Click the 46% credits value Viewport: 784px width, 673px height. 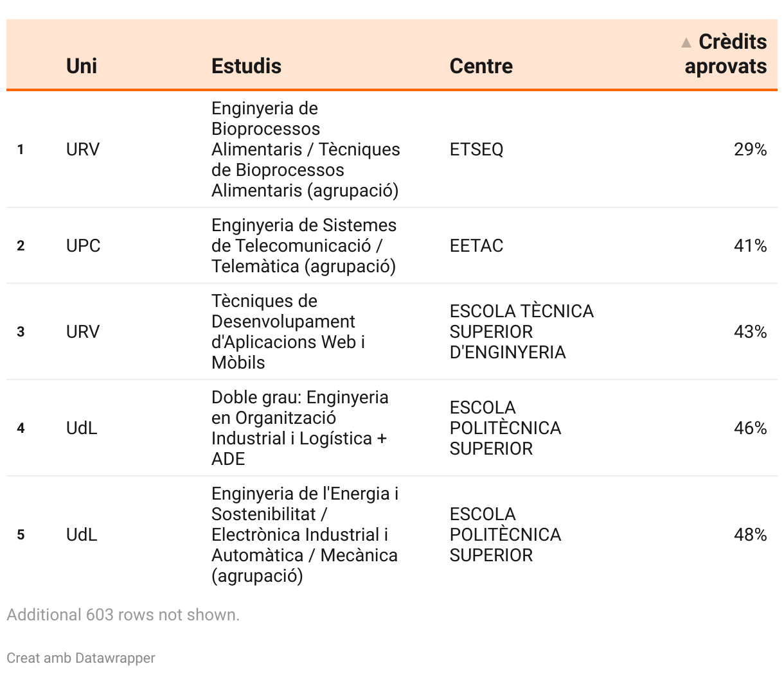click(751, 428)
